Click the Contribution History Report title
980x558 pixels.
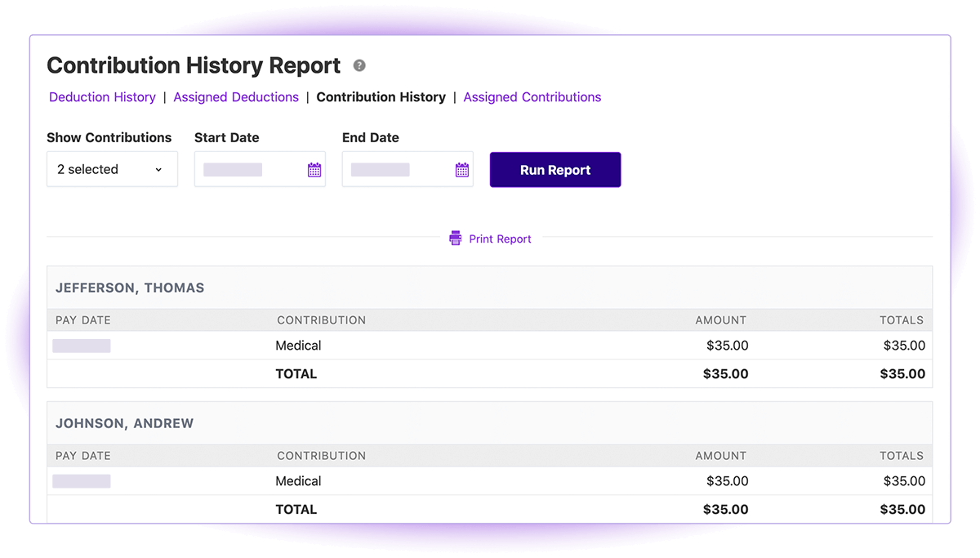(x=194, y=65)
